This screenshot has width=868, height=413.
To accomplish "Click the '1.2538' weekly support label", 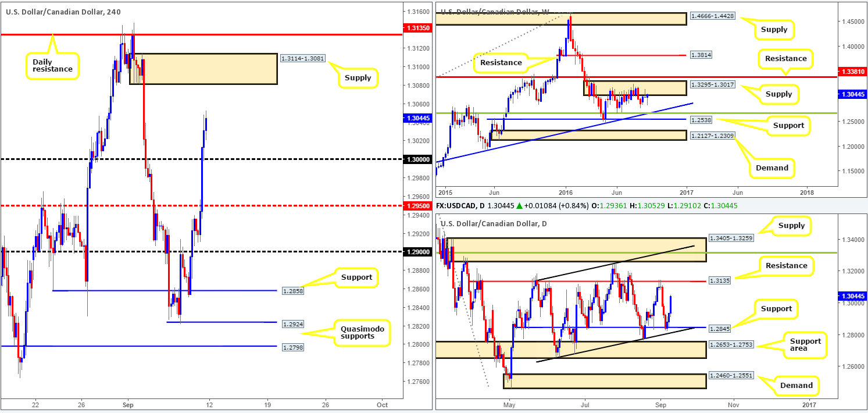I will (701, 120).
